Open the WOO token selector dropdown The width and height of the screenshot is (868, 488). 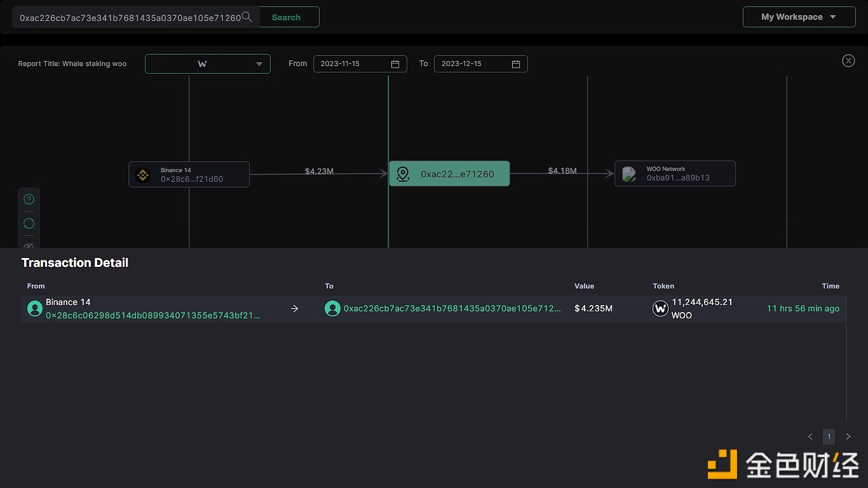208,64
